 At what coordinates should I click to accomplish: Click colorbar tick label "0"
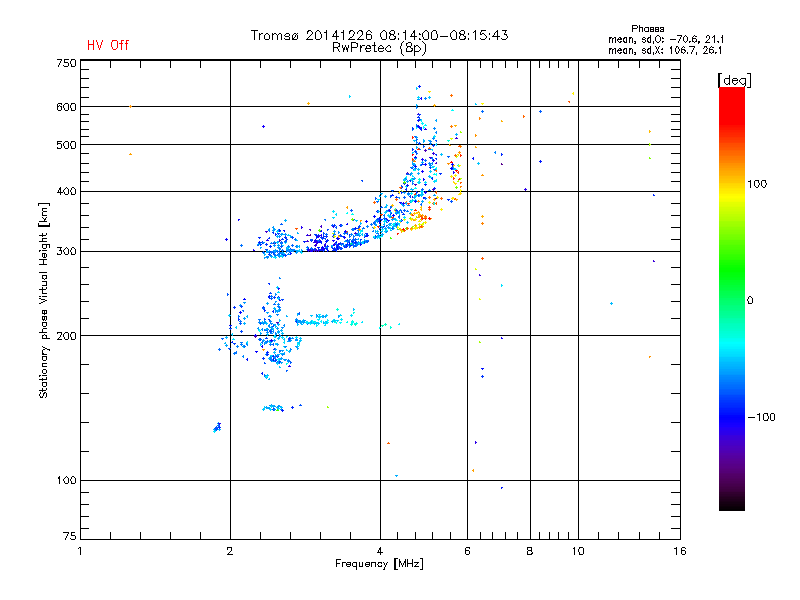pyautogui.click(x=750, y=301)
